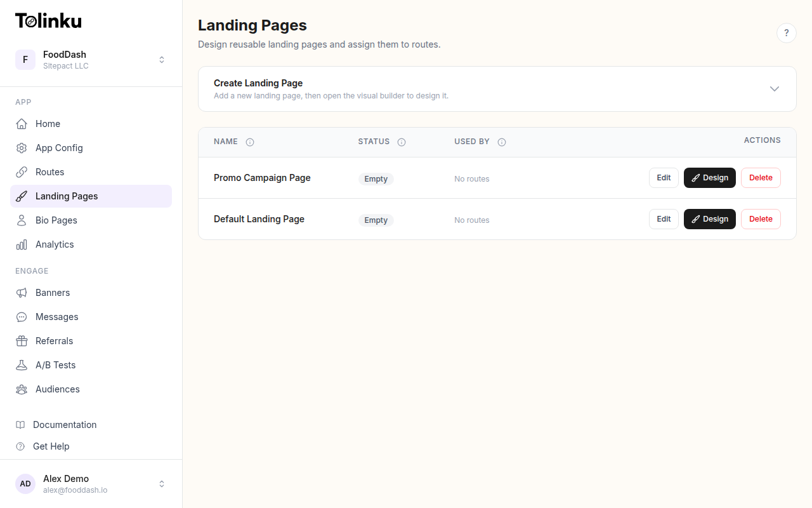Click the help question mark button
This screenshot has height=508, width=812.
787,32
